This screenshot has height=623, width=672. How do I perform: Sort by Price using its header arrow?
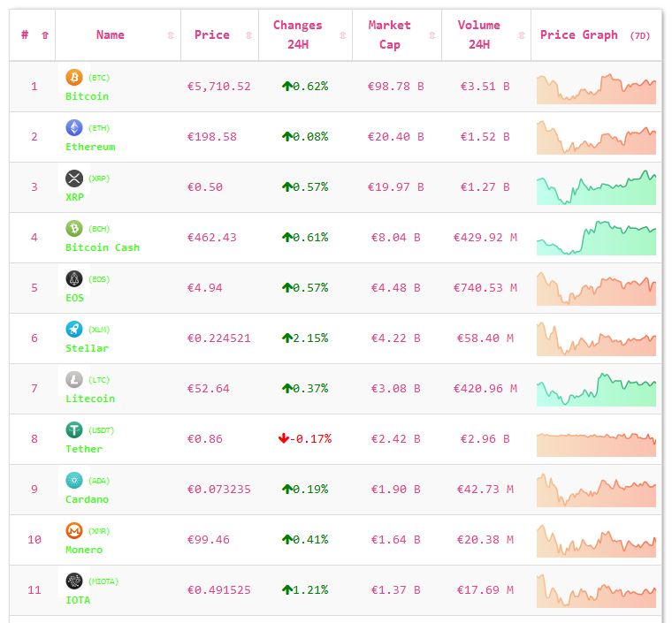click(248, 35)
